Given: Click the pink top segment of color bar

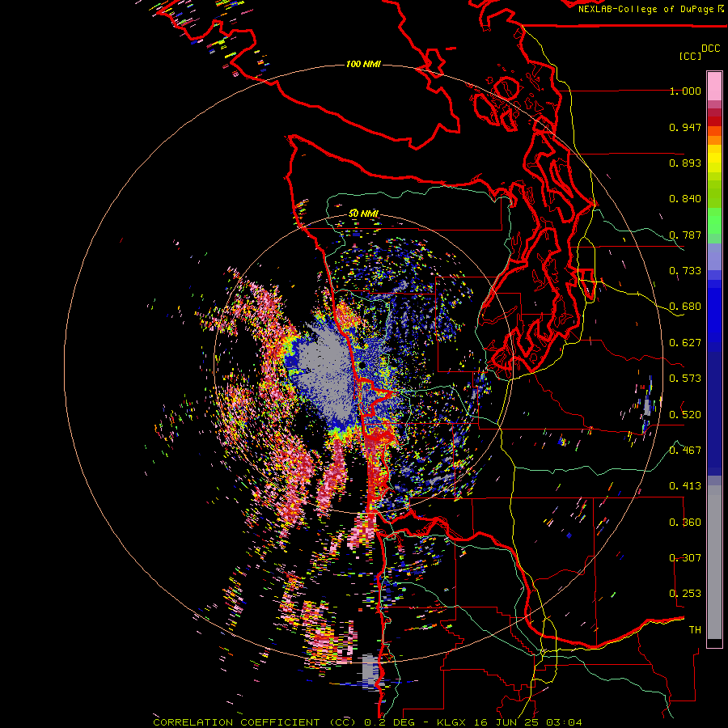Looking at the screenshot, I should [x=714, y=86].
